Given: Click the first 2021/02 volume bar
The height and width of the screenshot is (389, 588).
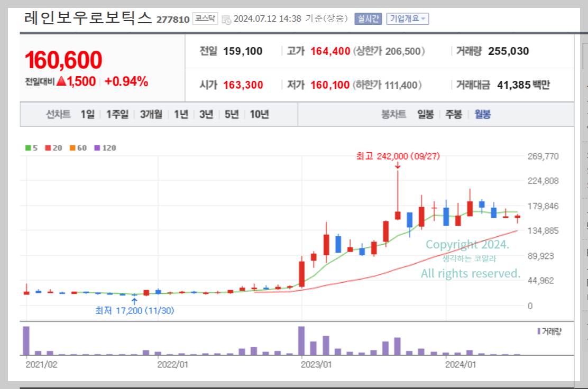Looking at the screenshot, I should pos(26,341).
